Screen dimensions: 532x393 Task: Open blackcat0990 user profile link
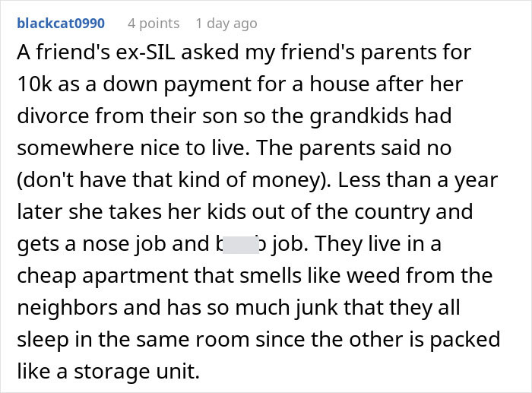click(x=61, y=24)
